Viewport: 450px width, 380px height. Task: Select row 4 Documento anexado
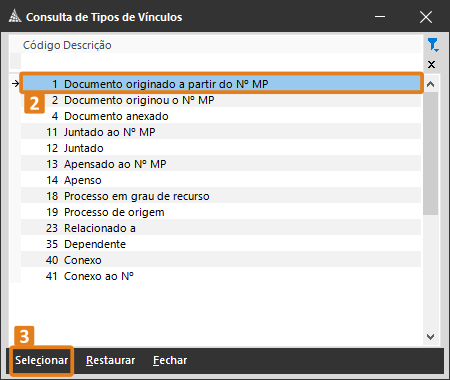click(x=221, y=116)
